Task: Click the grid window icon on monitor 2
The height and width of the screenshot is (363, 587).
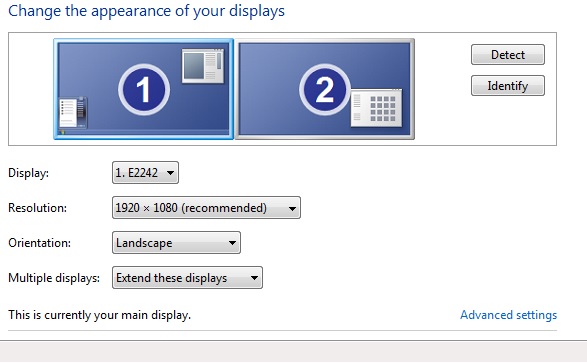Action: tap(376, 108)
